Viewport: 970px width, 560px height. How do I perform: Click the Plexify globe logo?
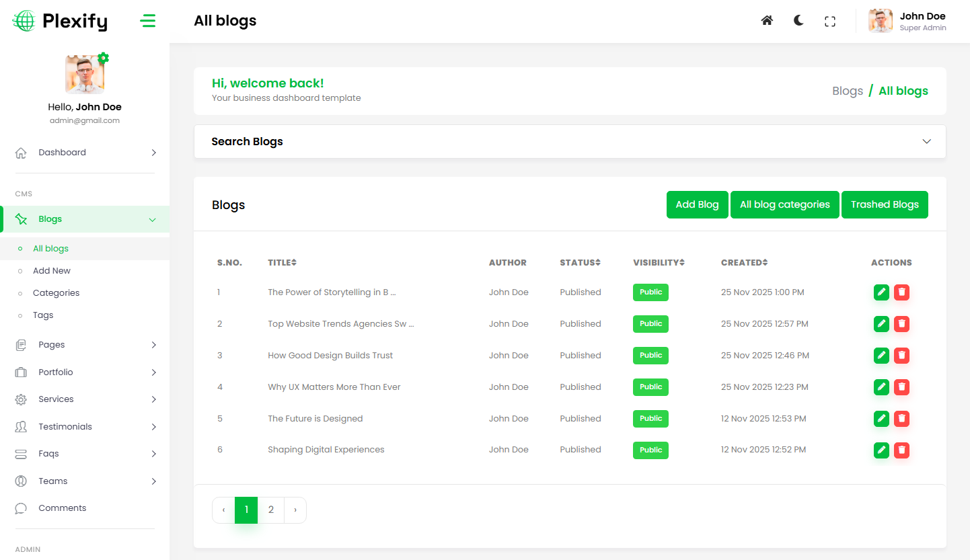point(24,22)
